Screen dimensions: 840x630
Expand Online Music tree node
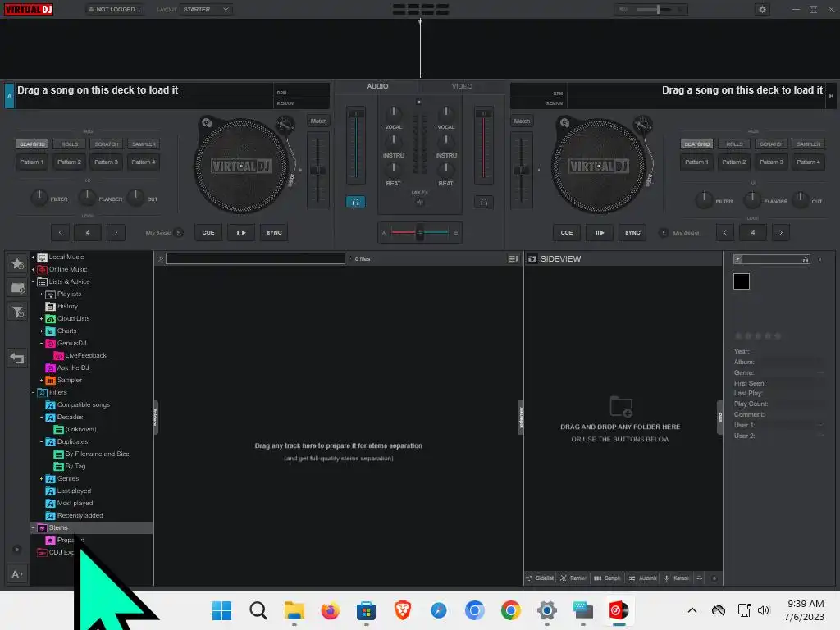(x=33, y=269)
